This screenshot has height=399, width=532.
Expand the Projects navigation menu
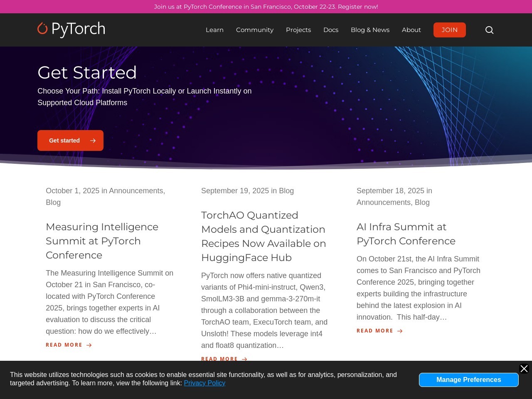298,30
